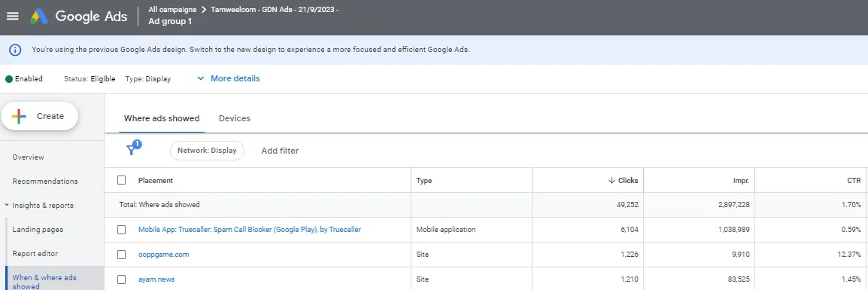Viewport: 868px width, 290px height.
Task: Click the Ad group 1 title
Action: (170, 22)
